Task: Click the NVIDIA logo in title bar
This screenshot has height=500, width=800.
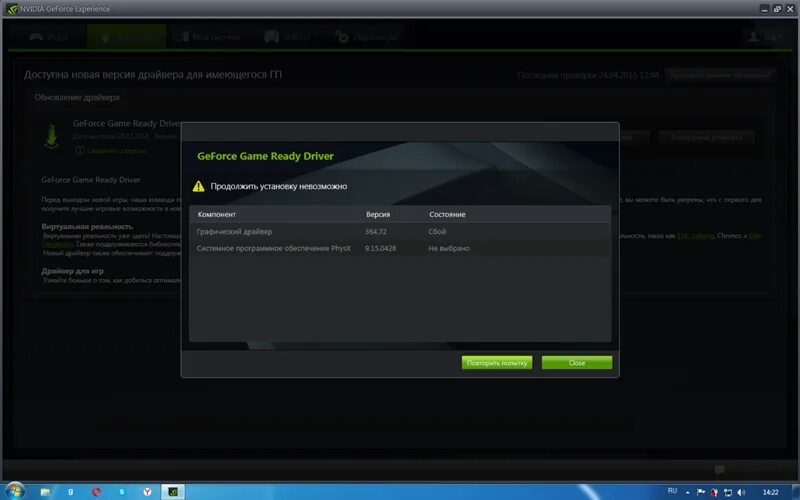Action: (11, 9)
